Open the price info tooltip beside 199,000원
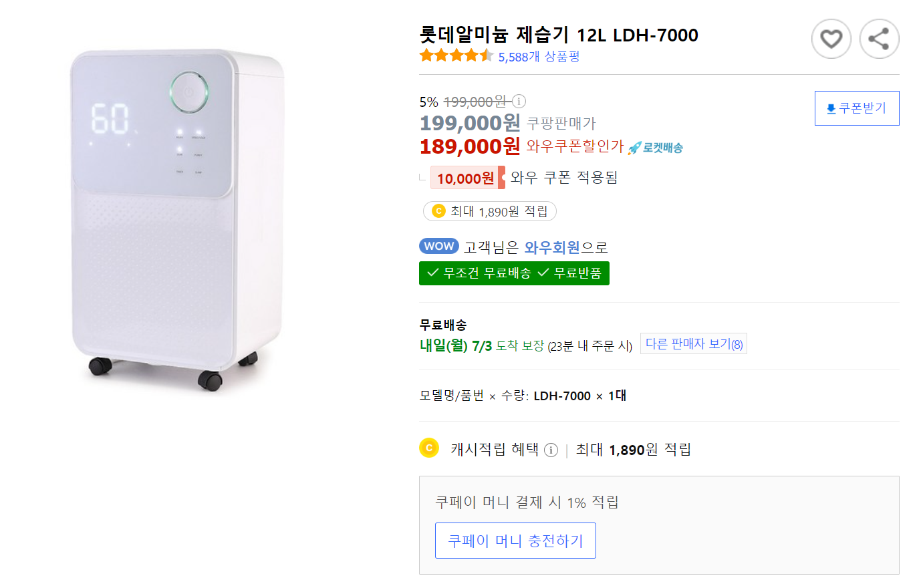 coord(518,102)
